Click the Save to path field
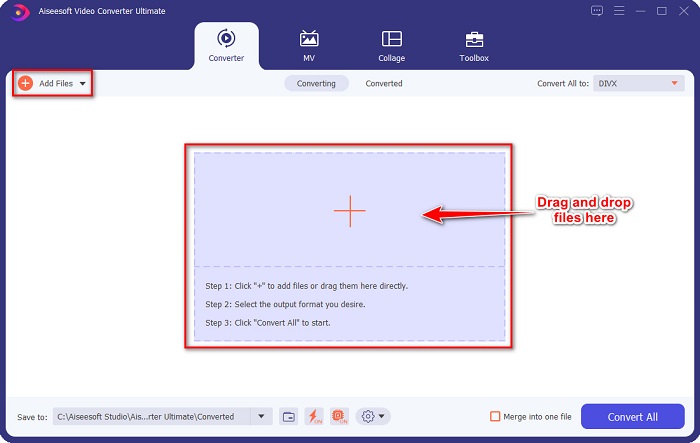 click(x=152, y=417)
